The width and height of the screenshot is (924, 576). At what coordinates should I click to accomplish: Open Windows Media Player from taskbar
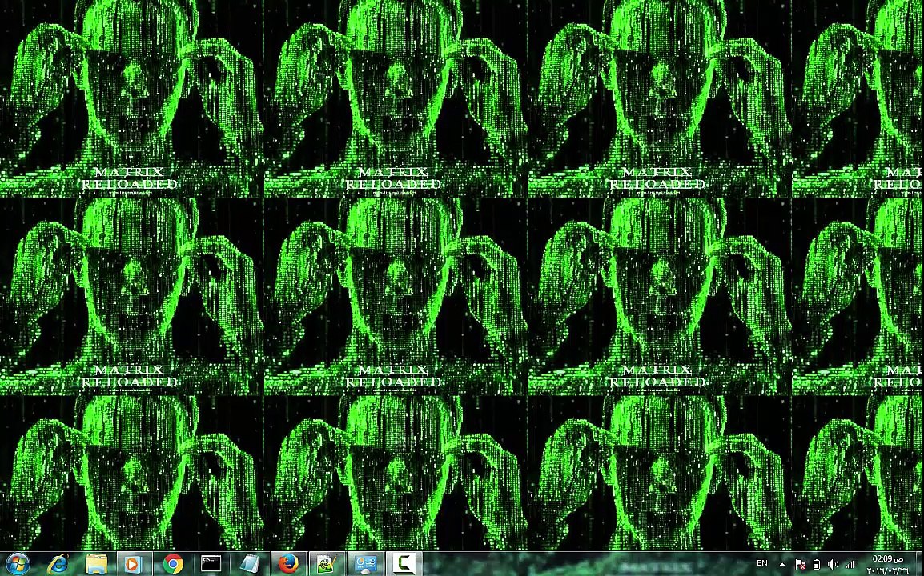[x=134, y=564]
